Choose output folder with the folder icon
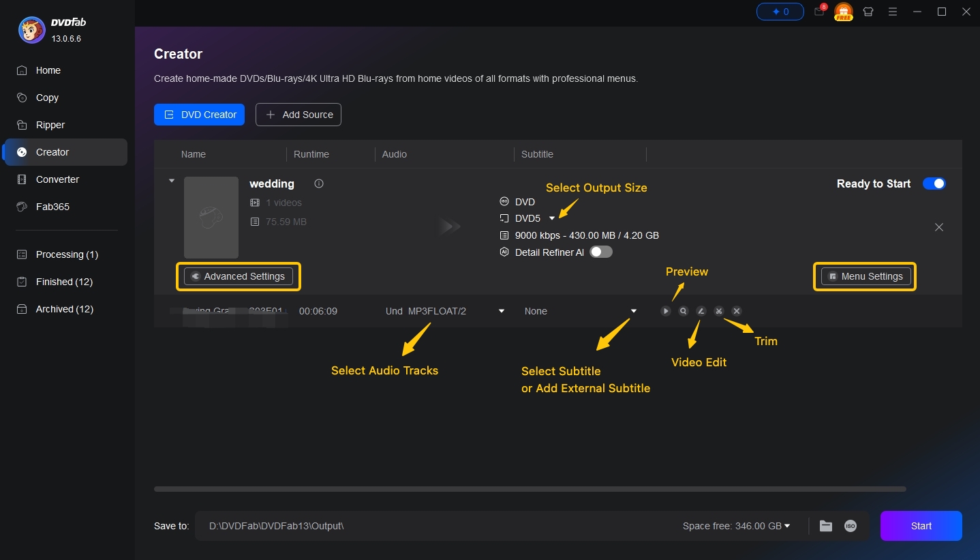 [x=826, y=526]
